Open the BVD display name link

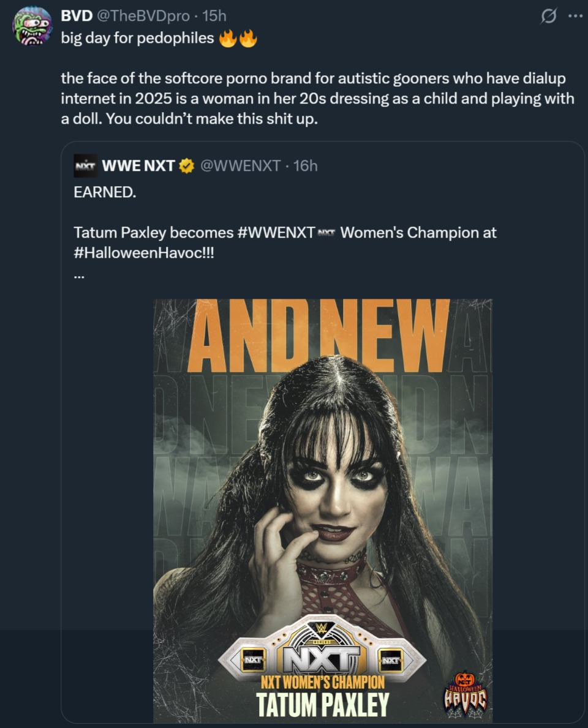(77, 16)
